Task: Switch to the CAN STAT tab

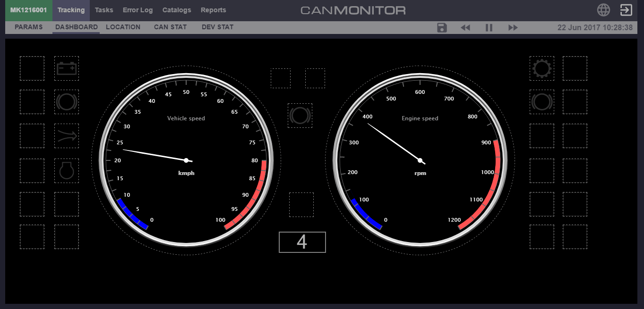Action: [x=170, y=27]
